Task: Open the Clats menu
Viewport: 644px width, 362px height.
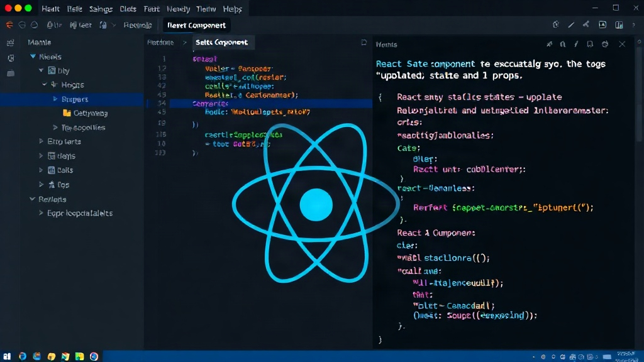Action: (128, 9)
